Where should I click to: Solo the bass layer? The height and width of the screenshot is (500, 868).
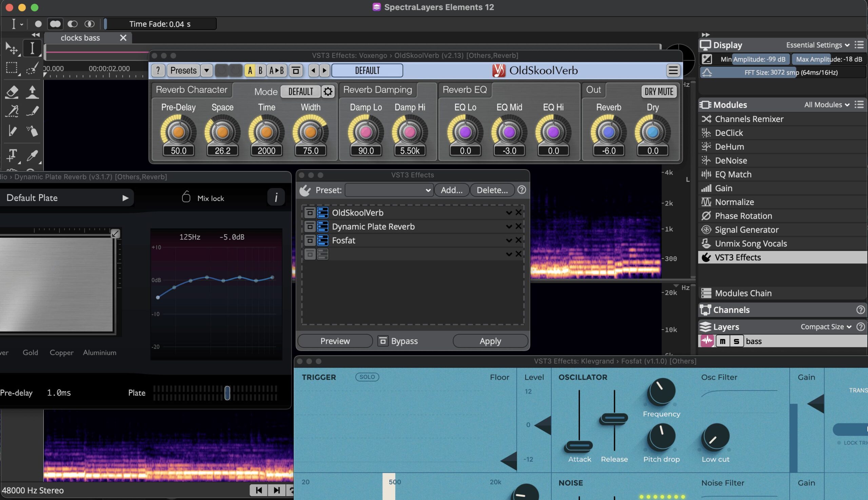[736, 341]
